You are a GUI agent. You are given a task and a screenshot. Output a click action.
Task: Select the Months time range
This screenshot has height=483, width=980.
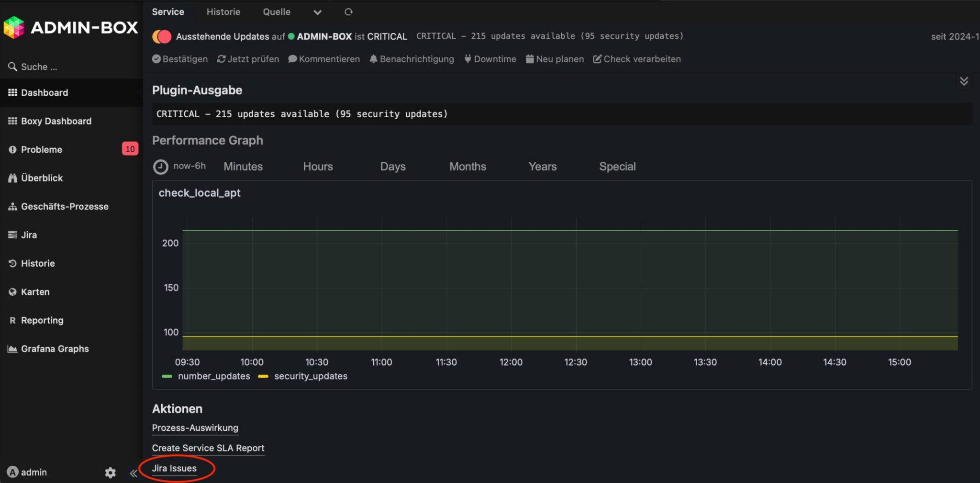pos(468,166)
